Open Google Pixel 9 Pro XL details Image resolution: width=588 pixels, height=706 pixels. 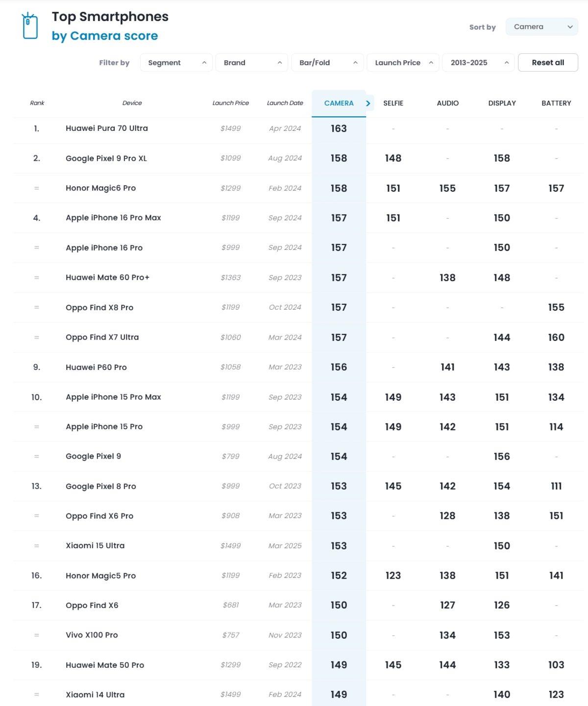(106, 158)
